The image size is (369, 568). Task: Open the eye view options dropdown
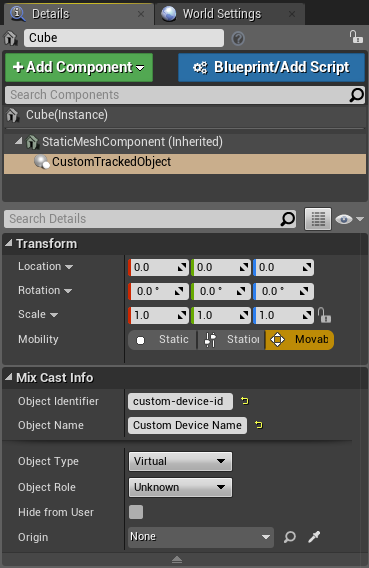click(x=349, y=219)
